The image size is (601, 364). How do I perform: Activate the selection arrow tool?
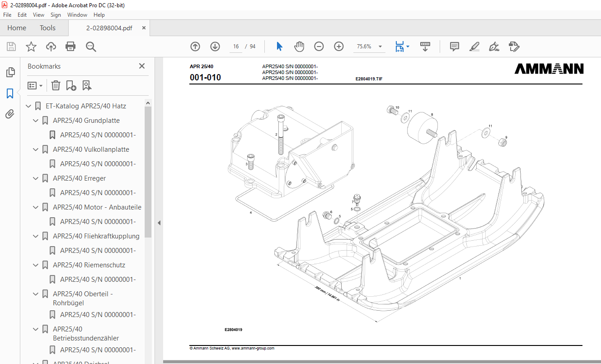pyautogui.click(x=279, y=47)
